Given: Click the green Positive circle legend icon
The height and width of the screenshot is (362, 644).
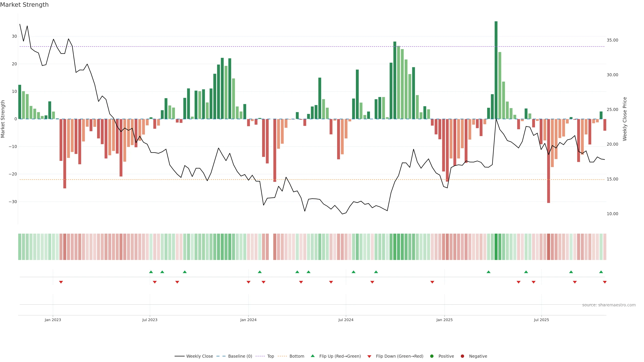Looking at the screenshot, I should (432, 356).
